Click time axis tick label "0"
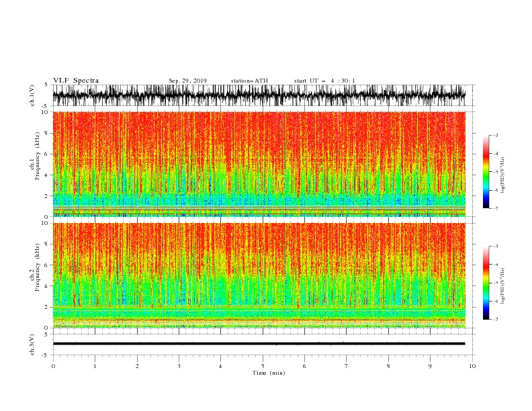Image resolution: width=532 pixels, height=411 pixels. [x=53, y=366]
